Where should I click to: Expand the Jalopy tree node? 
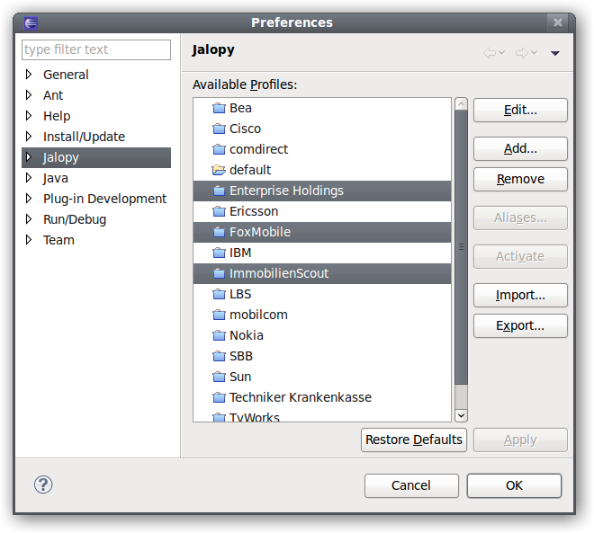29,157
